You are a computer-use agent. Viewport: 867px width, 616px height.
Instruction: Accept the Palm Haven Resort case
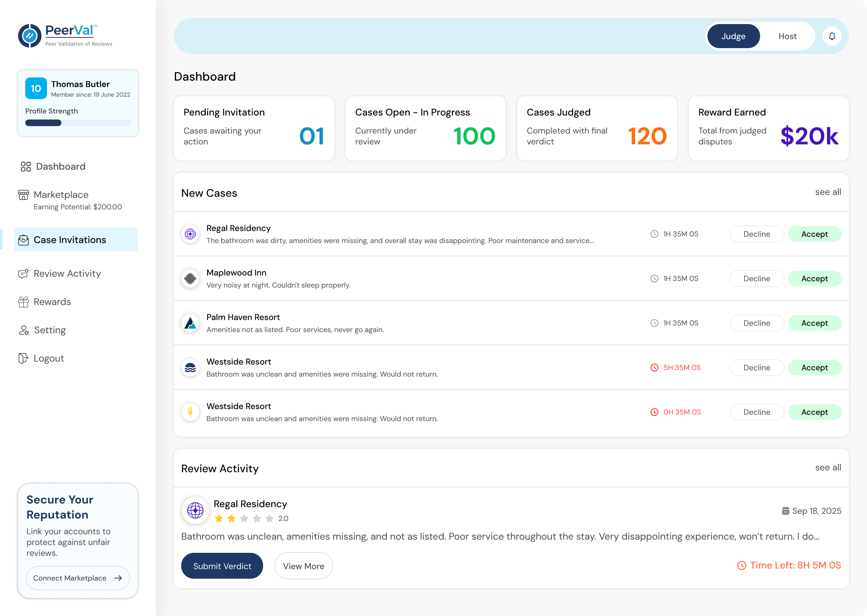815,323
